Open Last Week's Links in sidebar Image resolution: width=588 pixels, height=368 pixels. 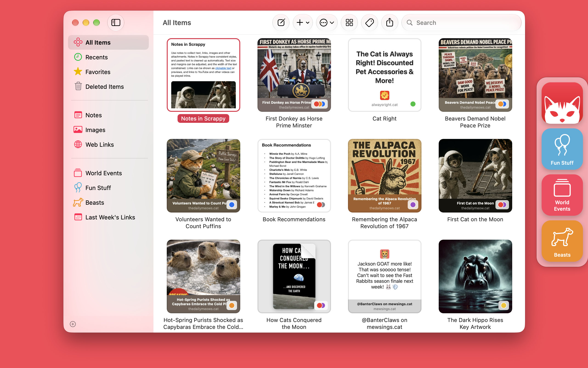pyautogui.click(x=108, y=217)
